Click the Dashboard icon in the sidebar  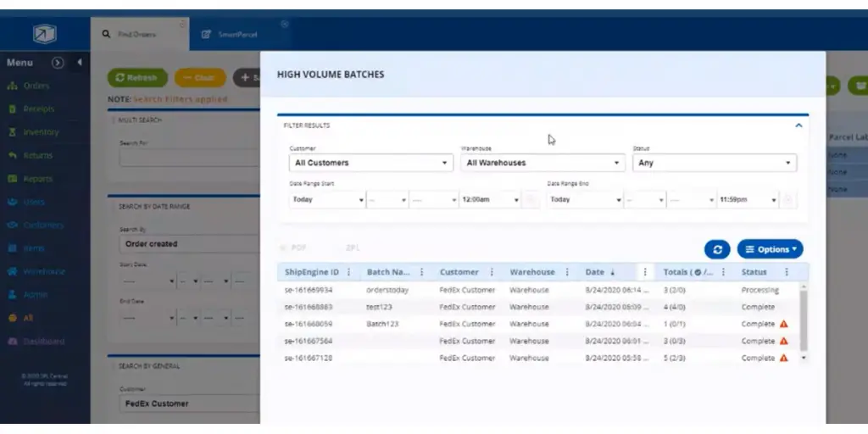[12, 342]
